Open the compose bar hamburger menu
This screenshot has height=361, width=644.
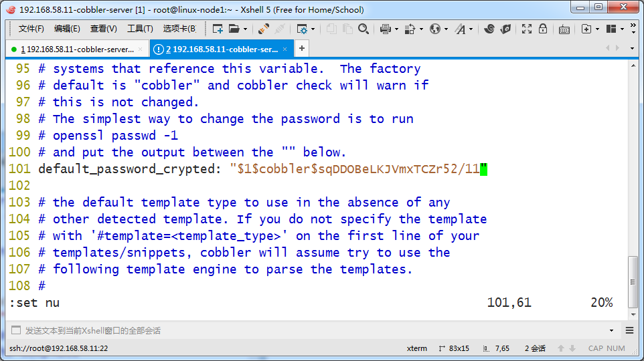point(630,330)
